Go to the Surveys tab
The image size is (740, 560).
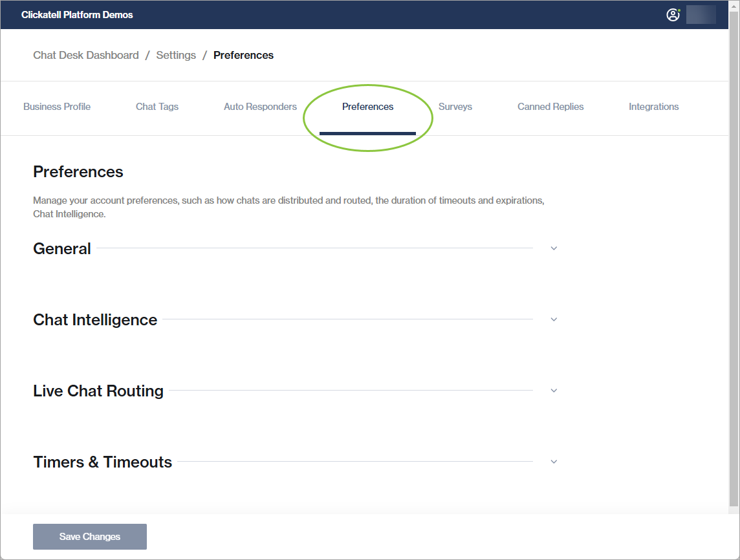(455, 107)
